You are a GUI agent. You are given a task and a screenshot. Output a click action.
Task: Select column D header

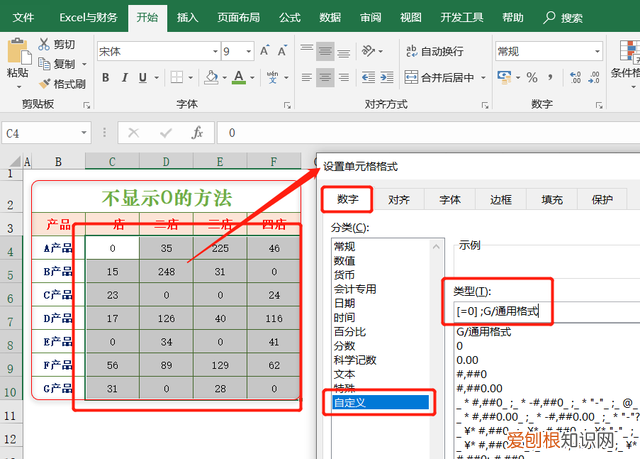166,162
